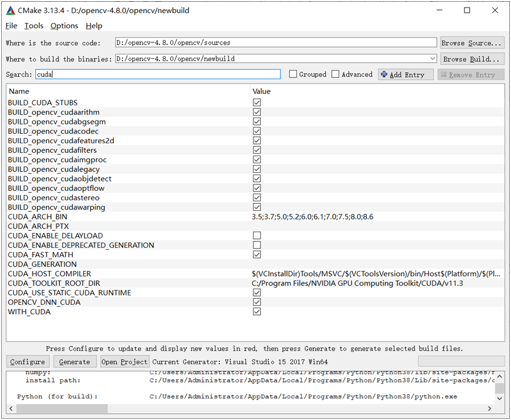The image size is (511, 420).
Task: Maximize the CMake window
Action: (x=467, y=11)
